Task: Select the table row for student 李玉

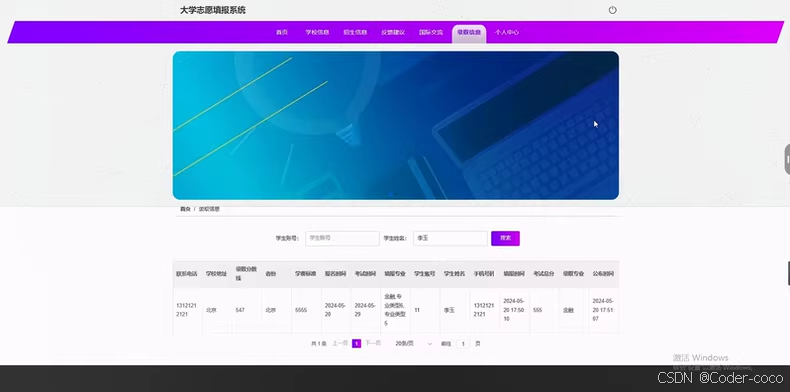Action: point(396,310)
